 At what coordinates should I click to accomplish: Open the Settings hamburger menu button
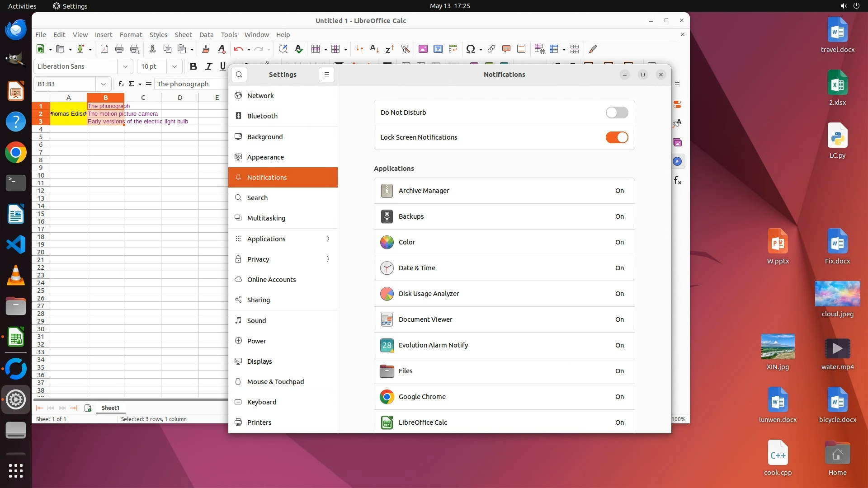click(x=326, y=75)
